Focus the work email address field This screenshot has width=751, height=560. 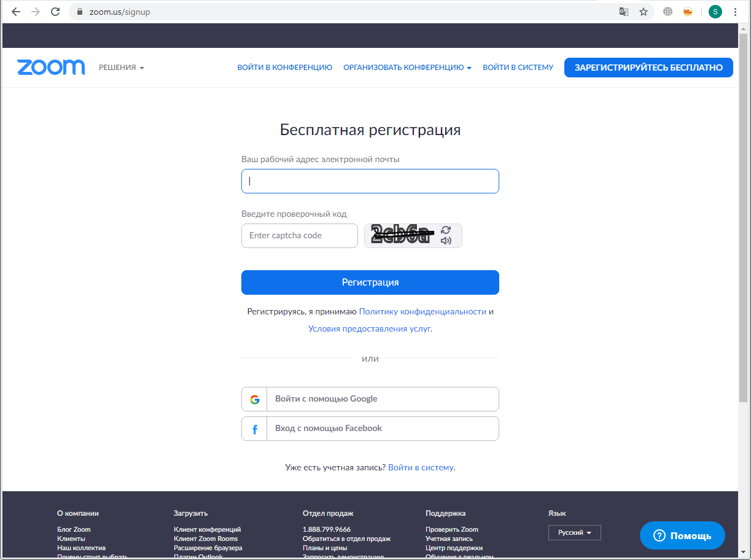370,181
